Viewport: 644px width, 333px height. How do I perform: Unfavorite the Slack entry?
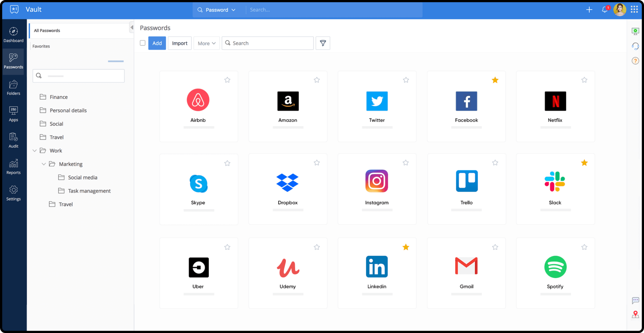click(x=584, y=163)
